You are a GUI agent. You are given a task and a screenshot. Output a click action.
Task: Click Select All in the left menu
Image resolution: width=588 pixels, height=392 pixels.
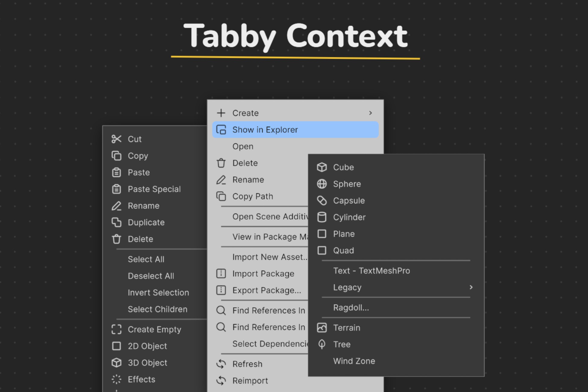click(x=146, y=259)
